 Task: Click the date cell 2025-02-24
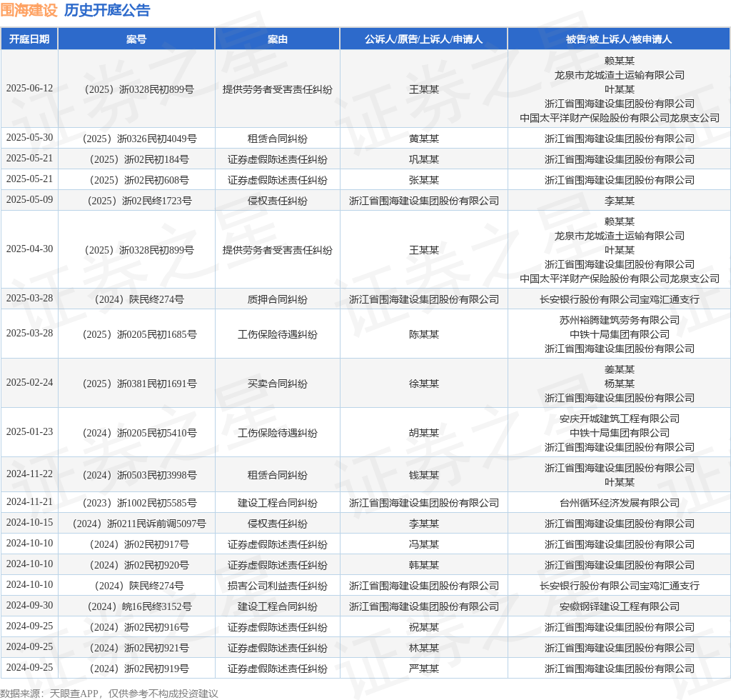(x=29, y=382)
